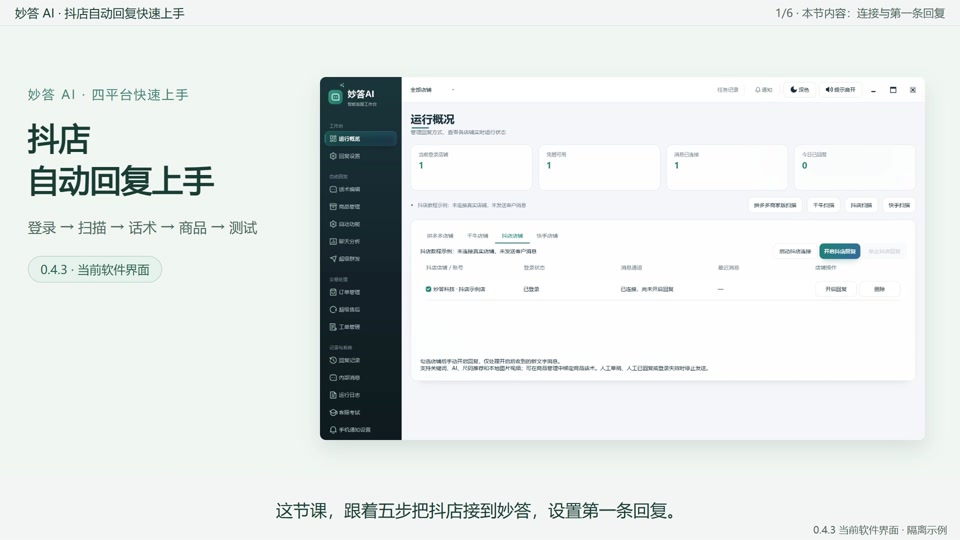Click 删除 in the 妙答科技 row
The height and width of the screenshot is (540, 960).
point(879,289)
